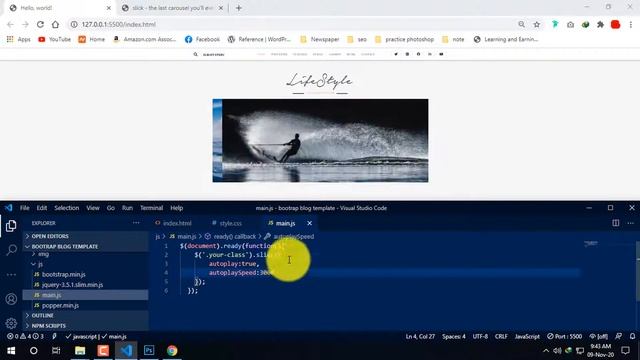This screenshot has width=640, height=360.
Task: Open the Newspaper bookmark folder
Action: pos(320,39)
